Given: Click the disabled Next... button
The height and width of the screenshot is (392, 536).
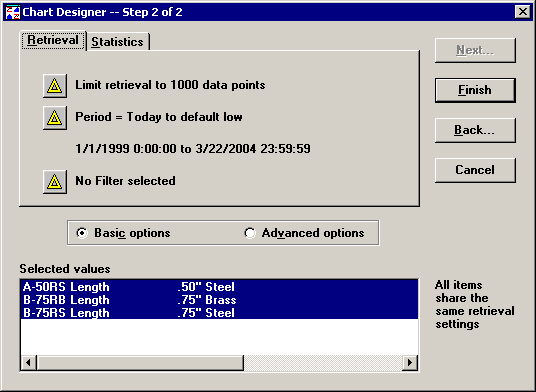Looking at the screenshot, I should pos(475,50).
